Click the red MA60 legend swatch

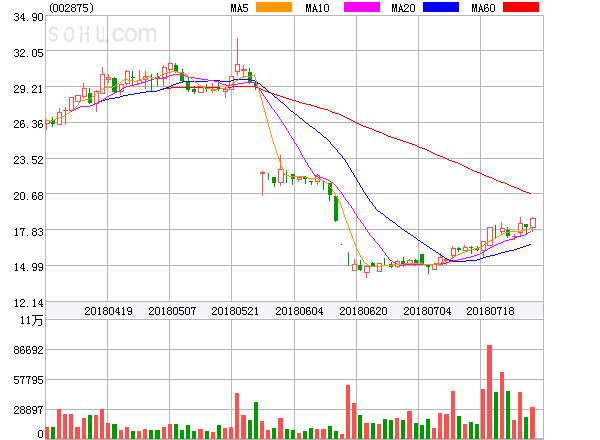point(521,7)
